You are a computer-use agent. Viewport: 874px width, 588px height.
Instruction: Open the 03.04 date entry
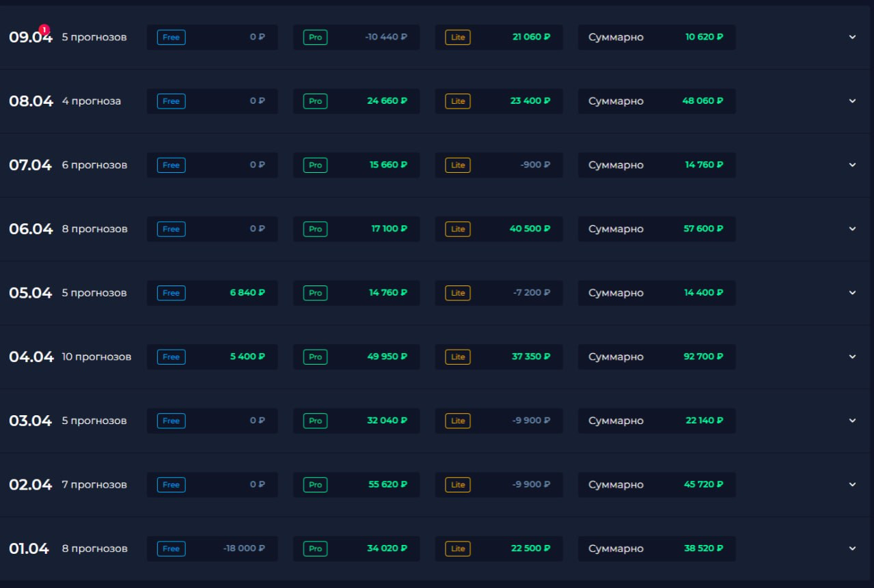click(30, 421)
